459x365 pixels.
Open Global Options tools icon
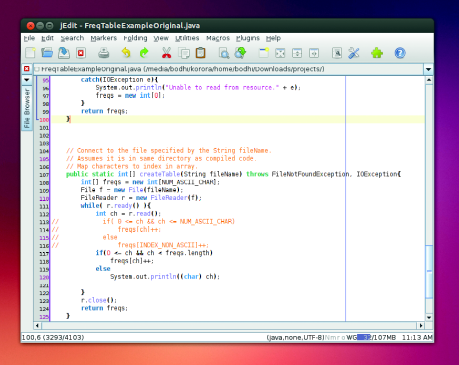click(354, 53)
